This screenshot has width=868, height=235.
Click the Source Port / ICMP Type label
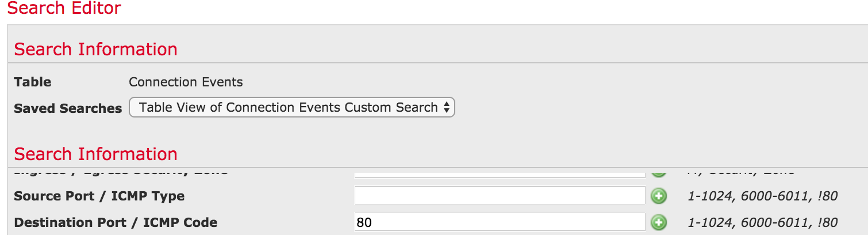(99, 196)
